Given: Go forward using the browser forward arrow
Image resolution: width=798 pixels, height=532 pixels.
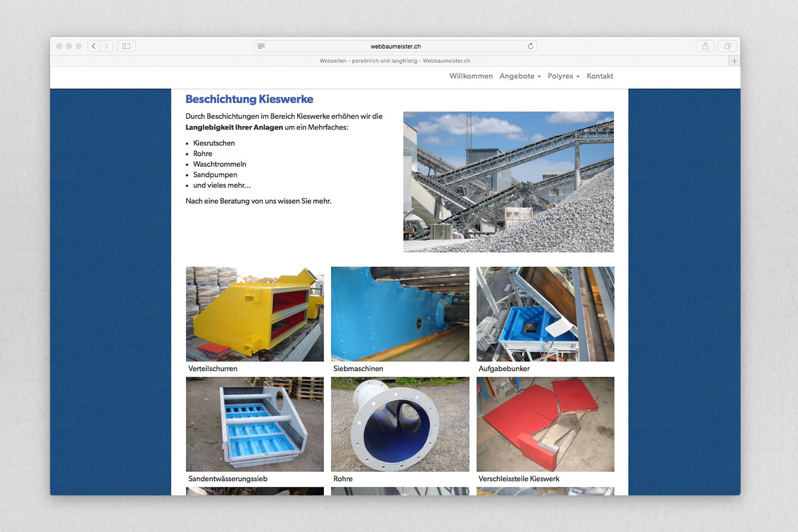Looking at the screenshot, I should (x=106, y=46).
